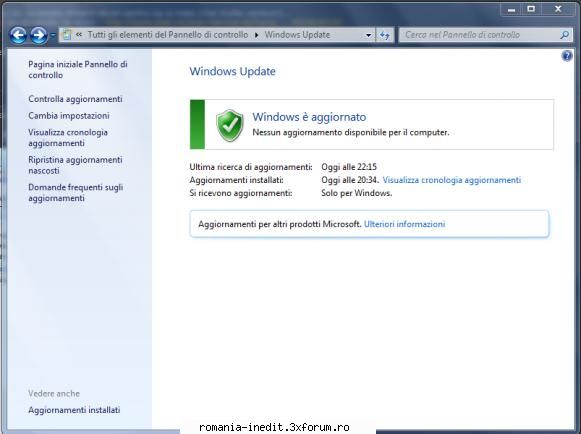Click the 'Solo per Windows.' value

pyautogui.click(x=356, y=193)
